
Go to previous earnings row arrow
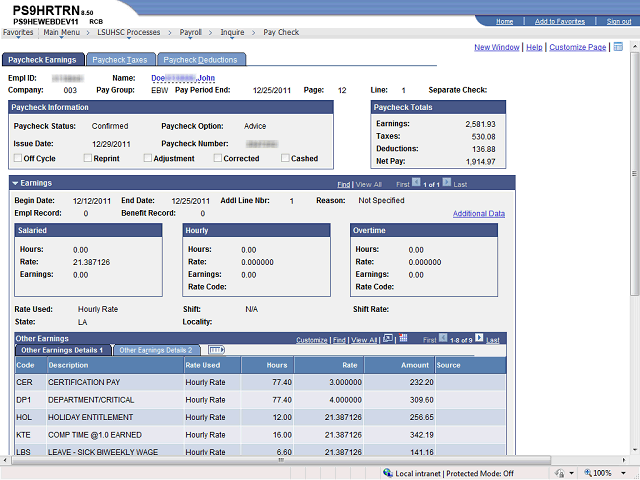coord(416,182)
